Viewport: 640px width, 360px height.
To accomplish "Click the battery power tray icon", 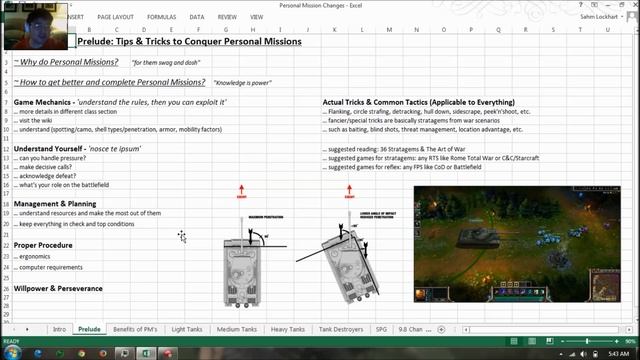I will point(596,354).
